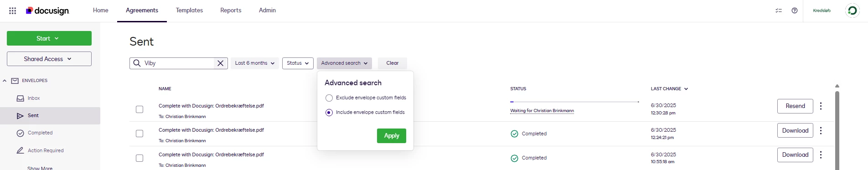868x170 pixels.
Task: Open the checklist icon in the header
Action: pos(779,10)
